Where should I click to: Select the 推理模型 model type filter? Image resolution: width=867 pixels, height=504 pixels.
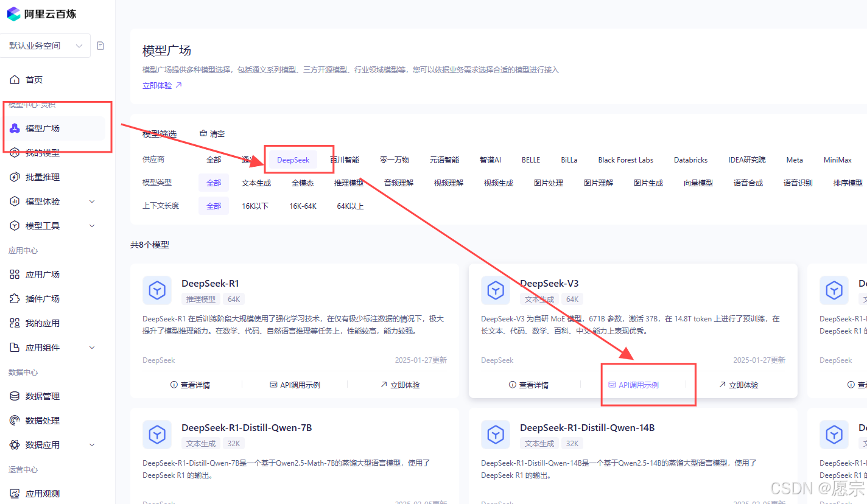(349, 183)
